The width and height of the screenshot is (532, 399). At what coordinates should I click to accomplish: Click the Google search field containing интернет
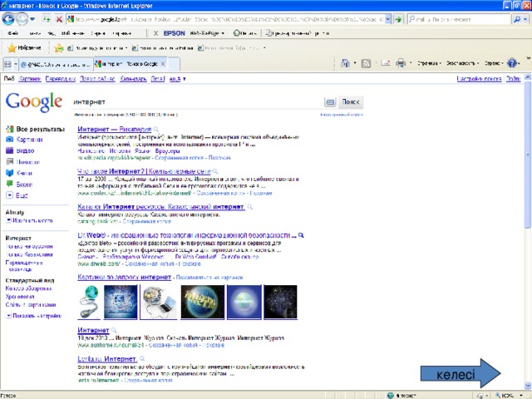(x=197, y=102)
